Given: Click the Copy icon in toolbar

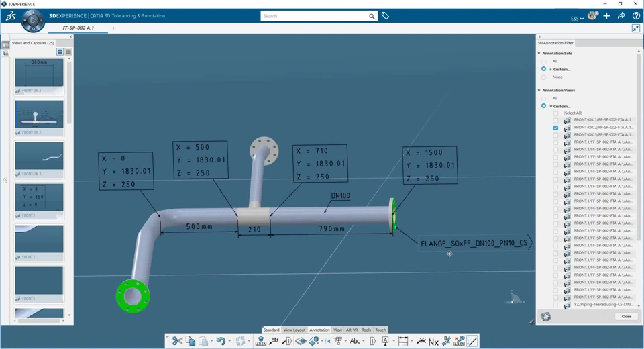Looking at the screenshot, I should pos(190,341).
